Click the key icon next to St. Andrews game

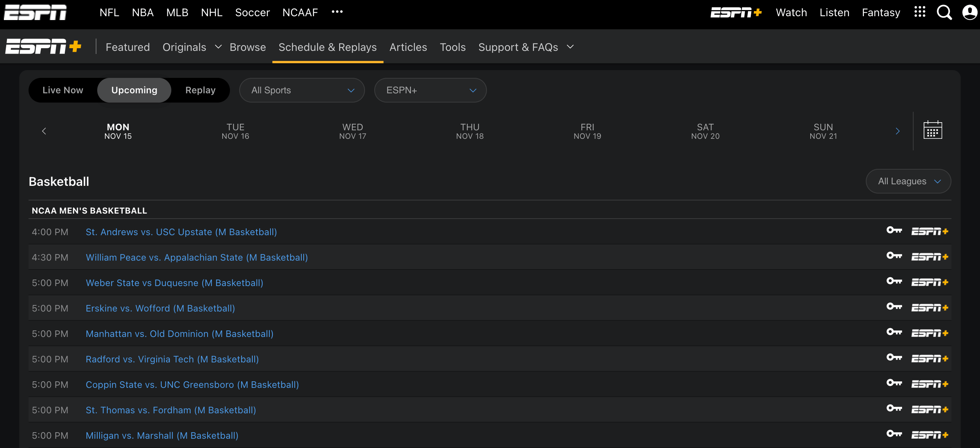point(894,230)
